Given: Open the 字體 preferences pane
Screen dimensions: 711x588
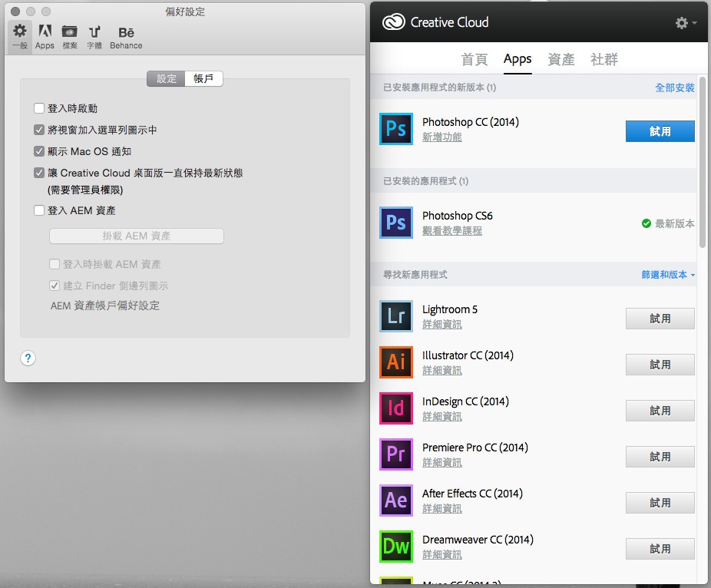Looking at the screenshot, I should (x=94, y=36).
